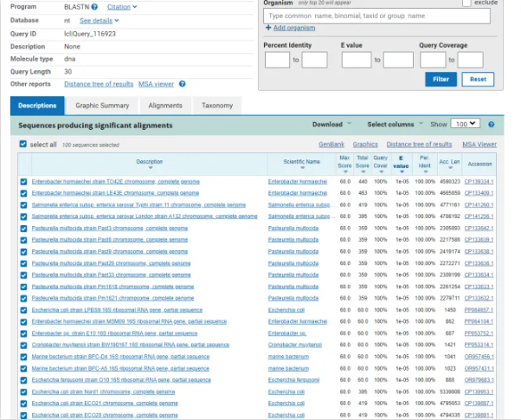Click the Accession column header

click(479, 164)
